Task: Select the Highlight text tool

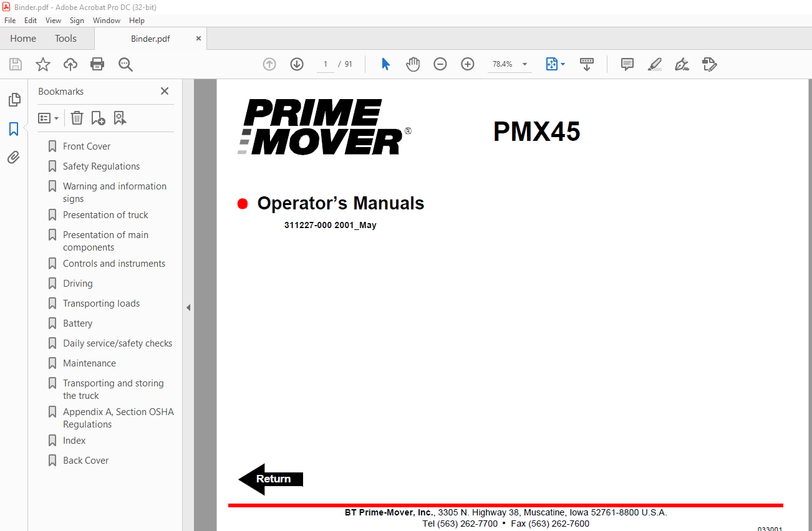Action: [655, 64]
